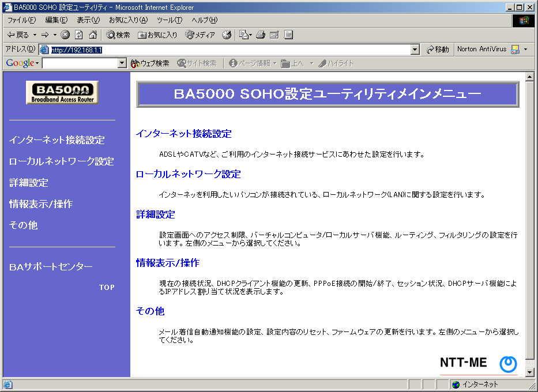Click inside the Google toolbar search field
Viewport: 538px width, 392px height.
point(80,63)
